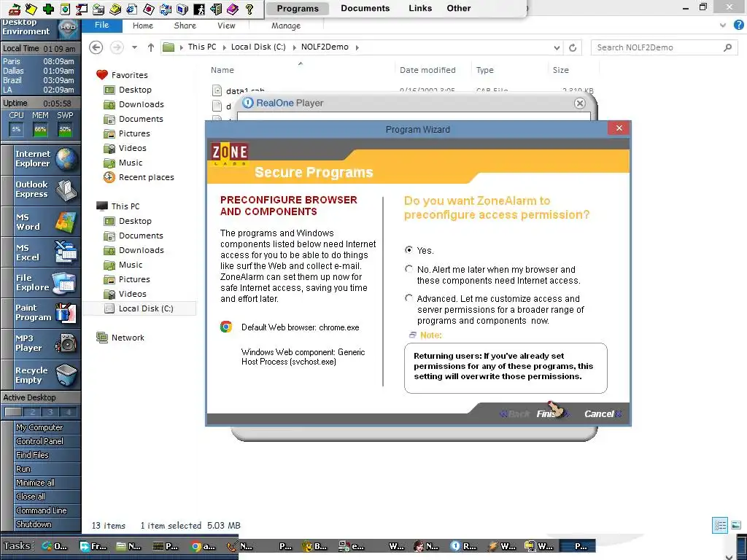The height and width of the screenshot is (560, 747).
Task: Click the yellow note tag icon in toolbar
Action: click(x=31, y=9)
